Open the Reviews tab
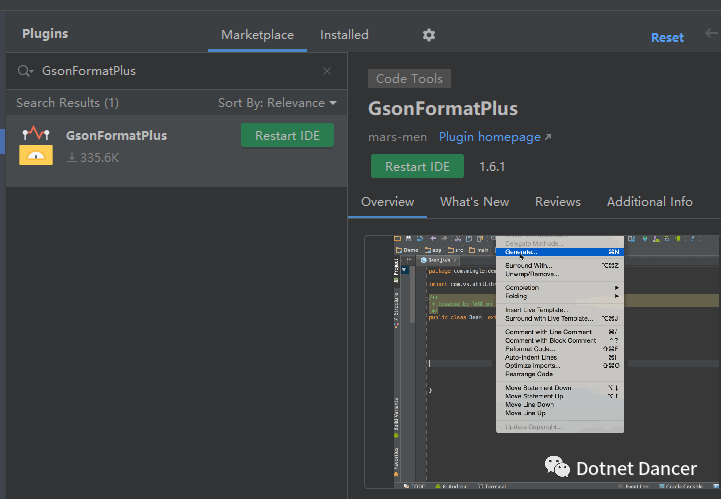The width and height of the screenshot is (721, 499). click(x=557, y=202)
